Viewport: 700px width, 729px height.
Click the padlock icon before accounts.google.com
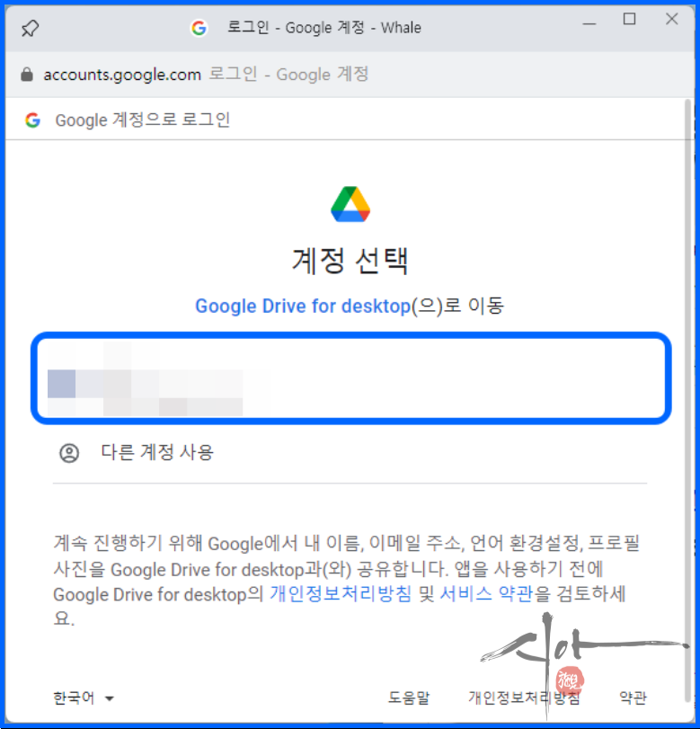[27, 75]
